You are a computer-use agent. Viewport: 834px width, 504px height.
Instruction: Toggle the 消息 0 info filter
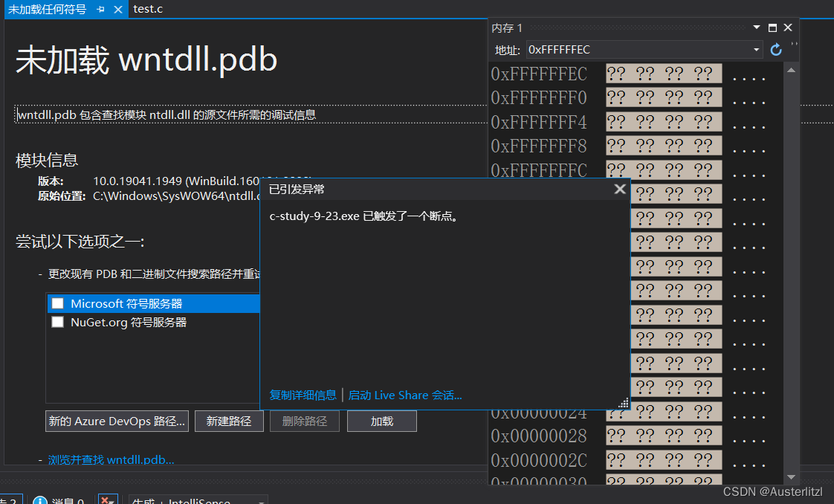tap(59, 500)
